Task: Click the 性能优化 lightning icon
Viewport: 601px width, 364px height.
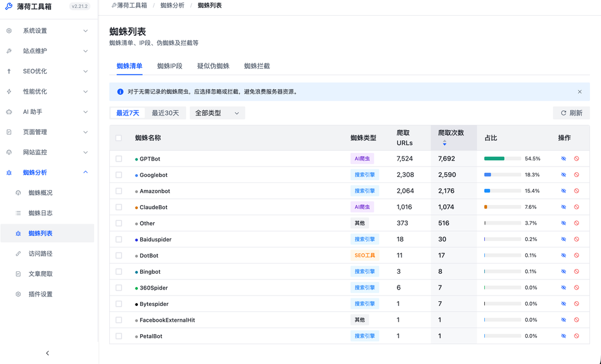Action: click(9, 91)
